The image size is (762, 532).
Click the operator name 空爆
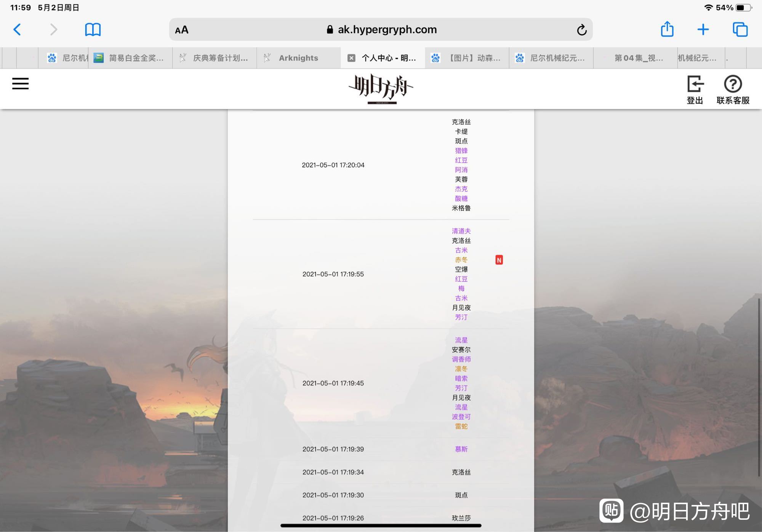pos(461,269)
